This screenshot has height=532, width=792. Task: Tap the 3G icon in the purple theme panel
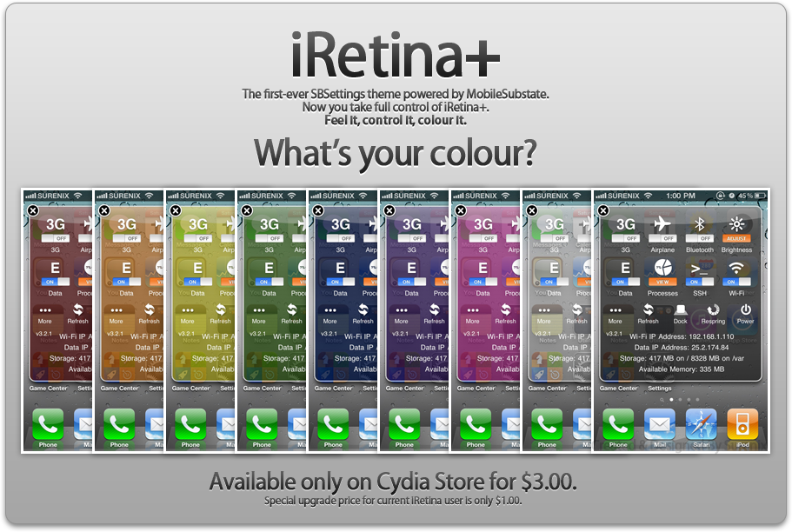pyautogui.click(x=412, y=223)
